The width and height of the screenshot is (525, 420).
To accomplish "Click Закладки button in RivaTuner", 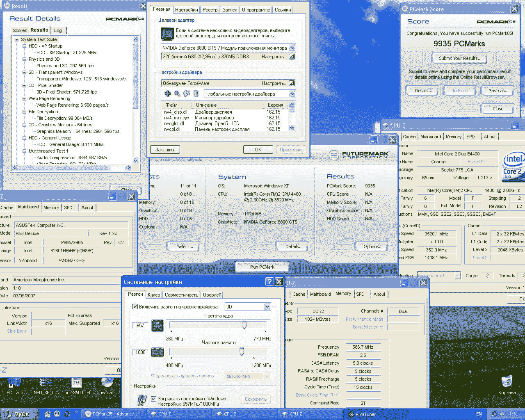I will point(165,150).
